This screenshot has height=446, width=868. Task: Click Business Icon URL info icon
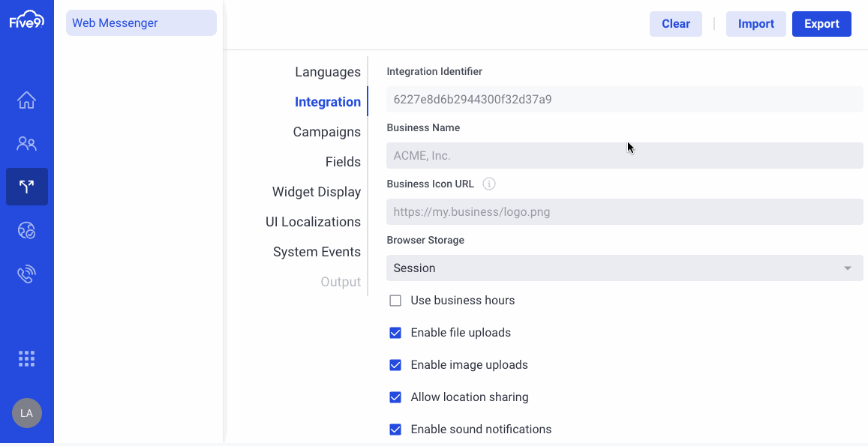coord(489,184)
